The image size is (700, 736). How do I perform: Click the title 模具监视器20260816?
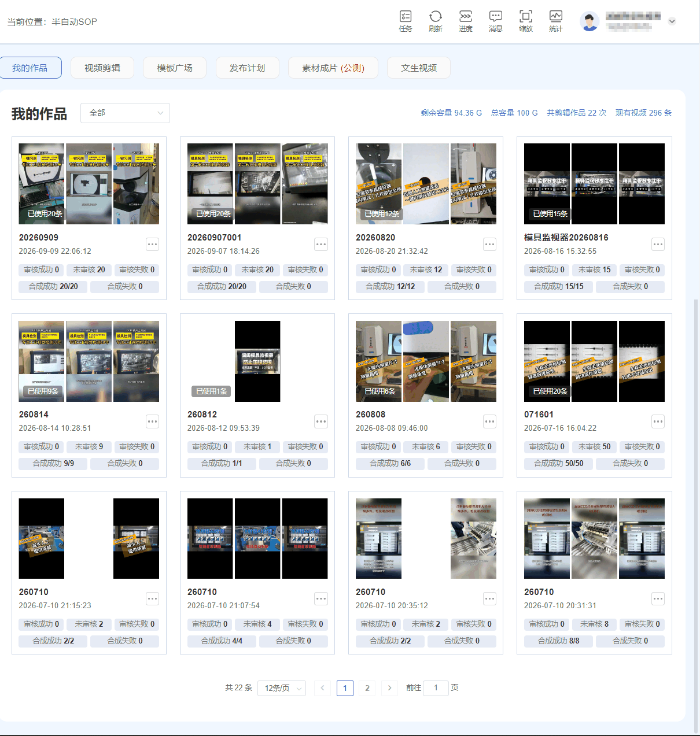pyautogui.click(x=566, y=238)
